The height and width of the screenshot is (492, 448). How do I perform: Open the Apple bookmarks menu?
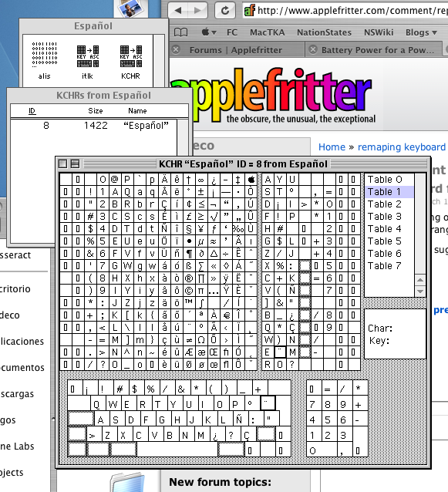[x=209, y=32]
